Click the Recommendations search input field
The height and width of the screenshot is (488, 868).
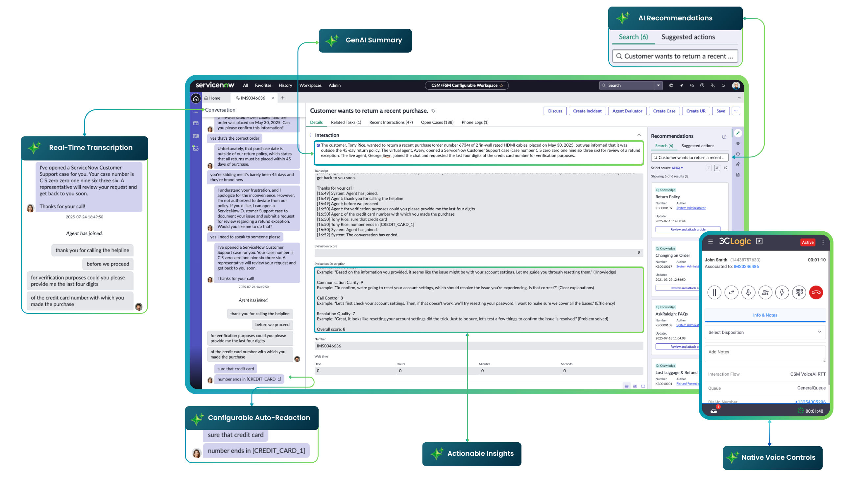tap(689, 158)
